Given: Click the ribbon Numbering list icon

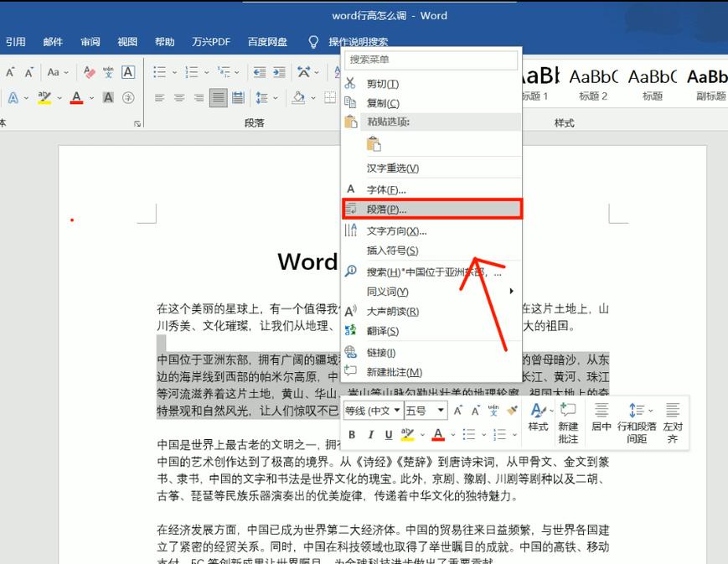Looking at the screenshot, I should (x=191, y=72).
